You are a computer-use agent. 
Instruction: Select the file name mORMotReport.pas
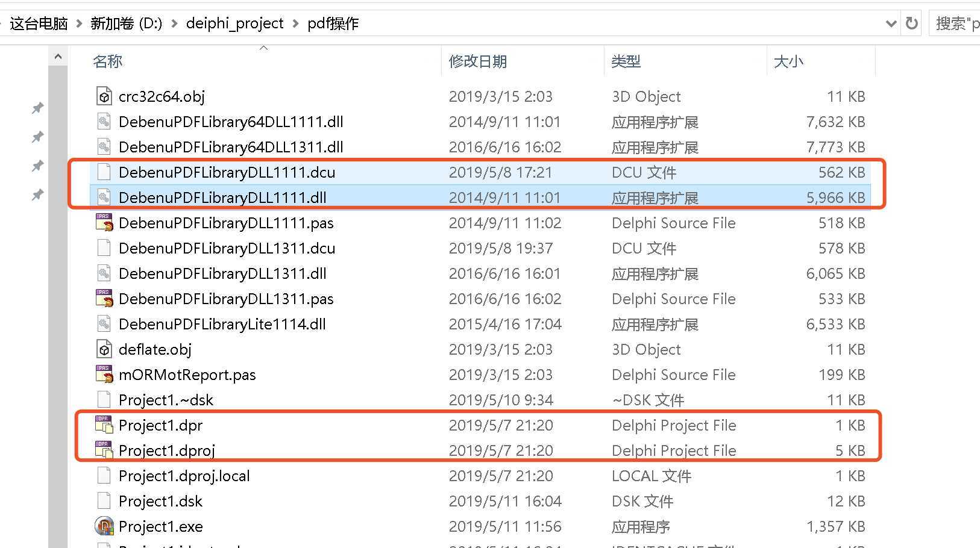pyautogui.click(x=187, y=375)
